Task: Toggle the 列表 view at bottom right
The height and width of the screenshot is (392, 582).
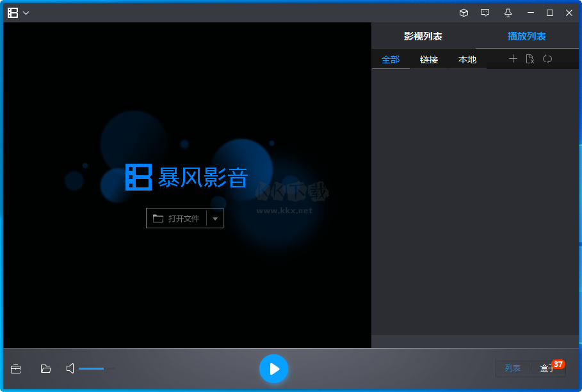Action: tap(513, 368)
